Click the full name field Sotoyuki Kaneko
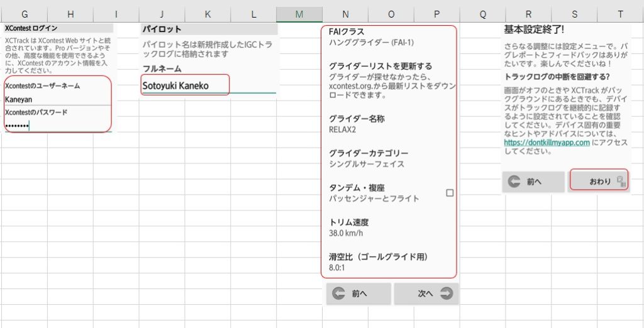This screenshot has width=644, height=328. pyautogui.click(x=185, y=85)
